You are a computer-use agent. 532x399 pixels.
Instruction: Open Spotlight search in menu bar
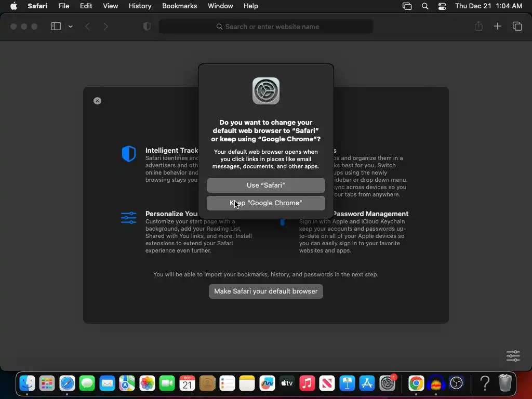pos(425,6)
